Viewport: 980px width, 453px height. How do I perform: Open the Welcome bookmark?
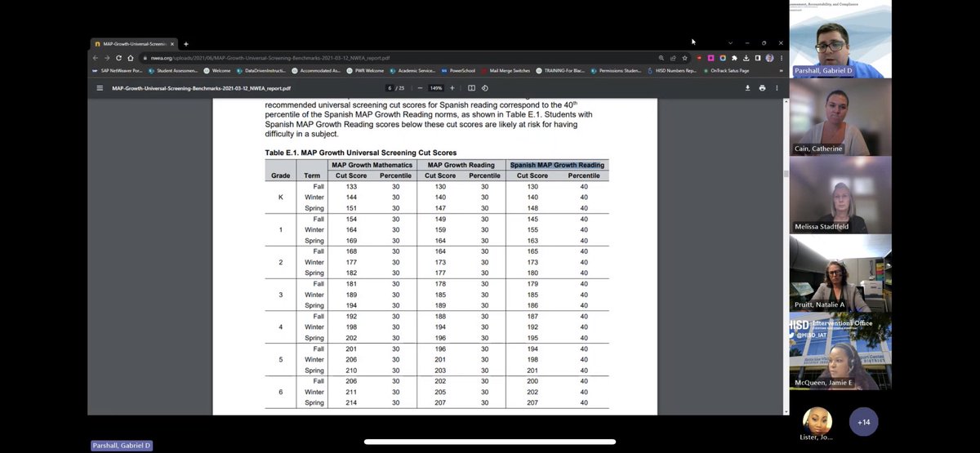click(x=216, y=71)
